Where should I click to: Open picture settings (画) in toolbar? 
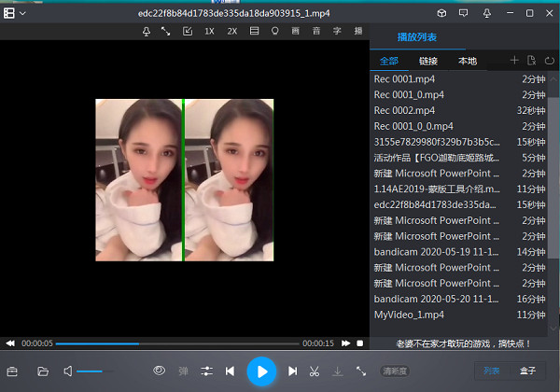click(x=295, y=31)
